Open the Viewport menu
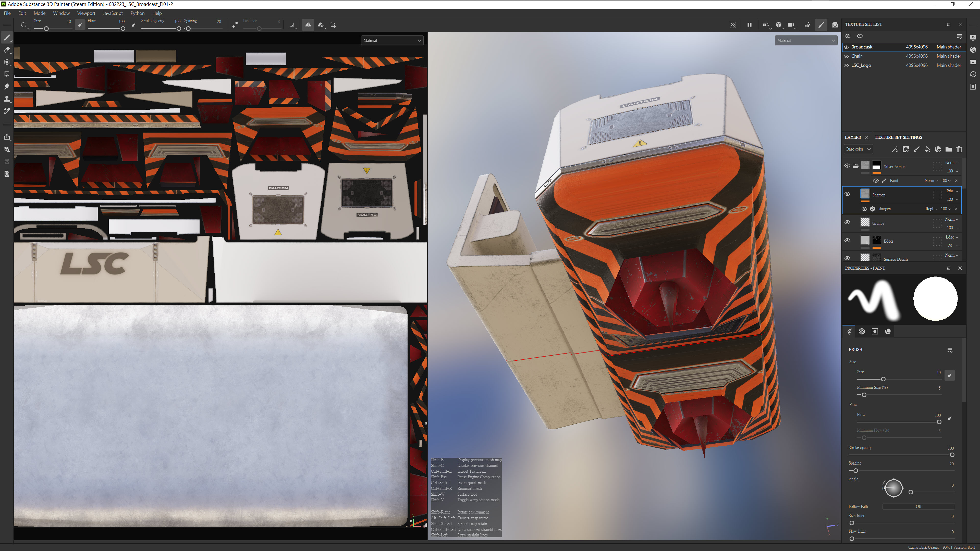Screen dimensions: 980x551 [86, 13]
